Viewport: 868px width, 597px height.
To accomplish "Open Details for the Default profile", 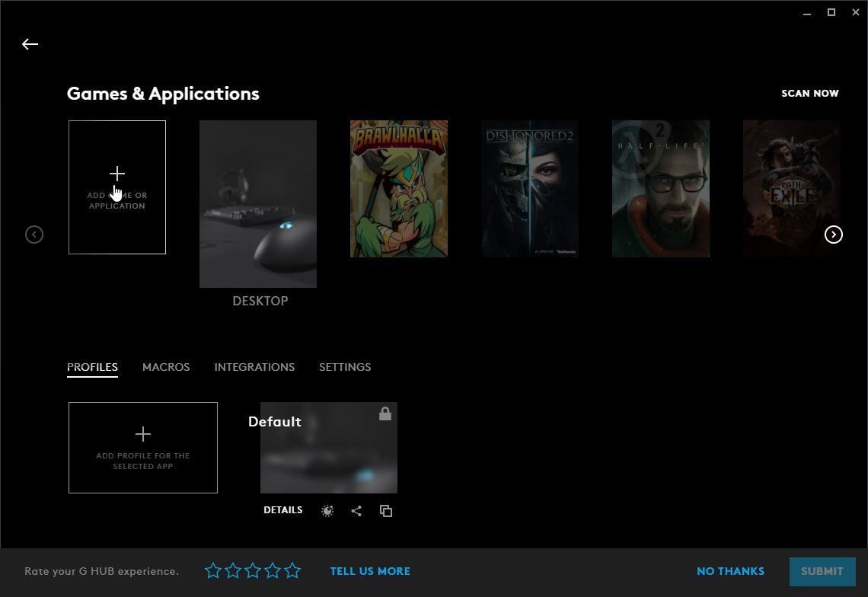I will point(283,510).
